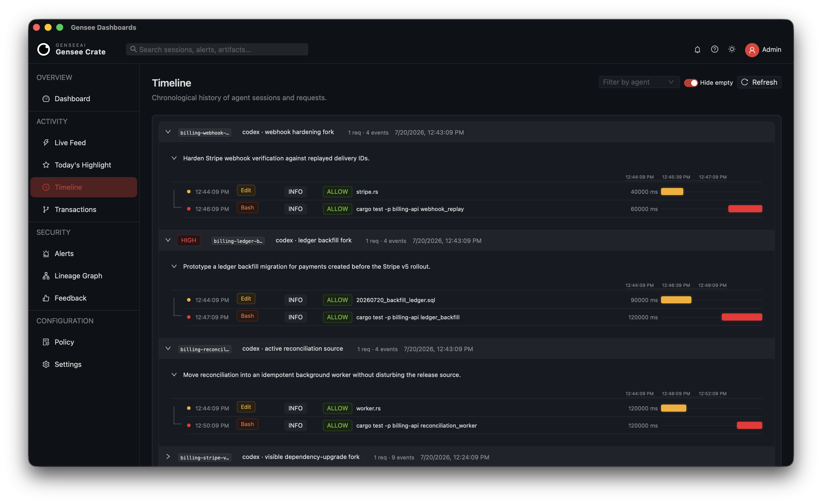The image size is (822, 504).
Task: Open the help question mark icon
Action: (714, 49)
